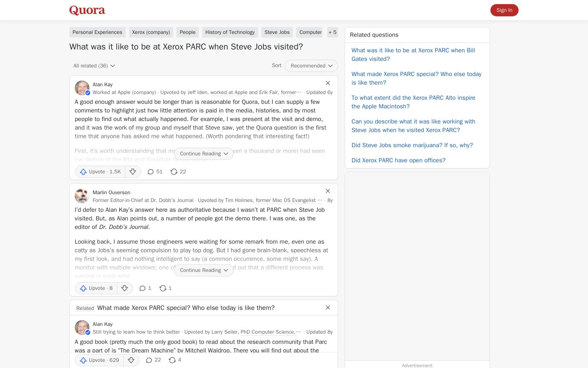
Task: Share Marlin Ouverson's answer
Action: click(x=165, y=288)
